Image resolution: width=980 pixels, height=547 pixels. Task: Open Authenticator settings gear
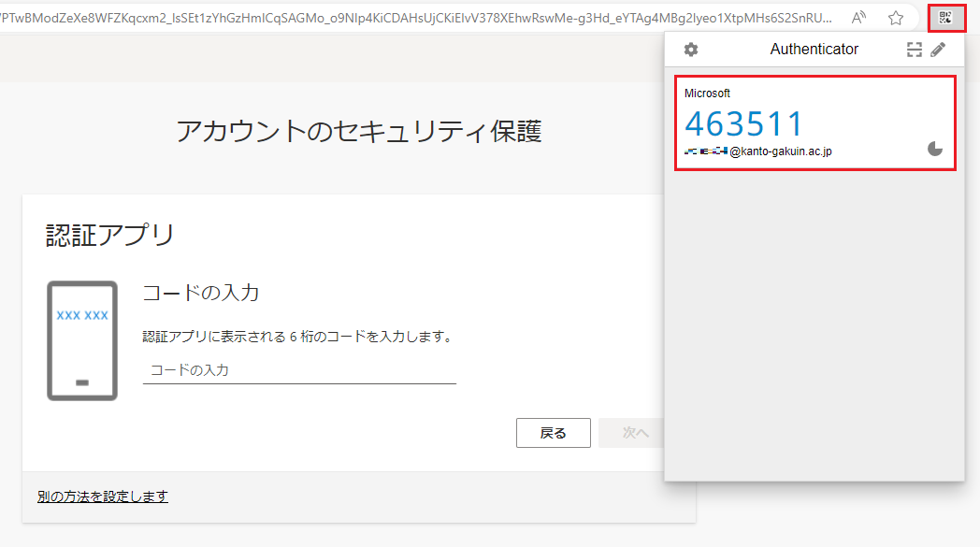pyautogui.click(x=691, y=50)
